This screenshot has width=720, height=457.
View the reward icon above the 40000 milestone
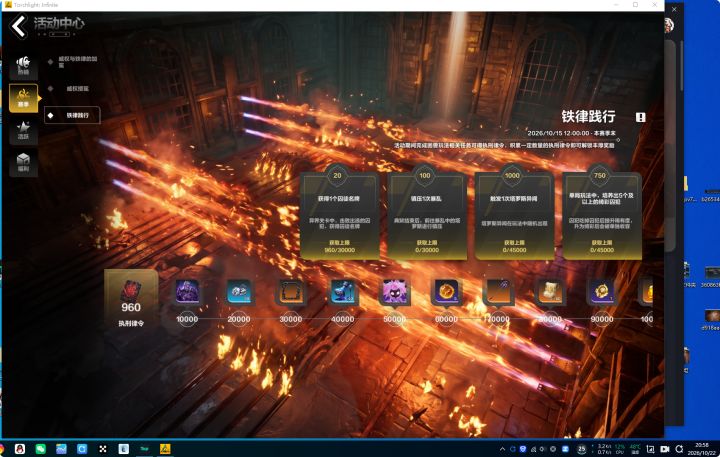[x=343, y=292]
